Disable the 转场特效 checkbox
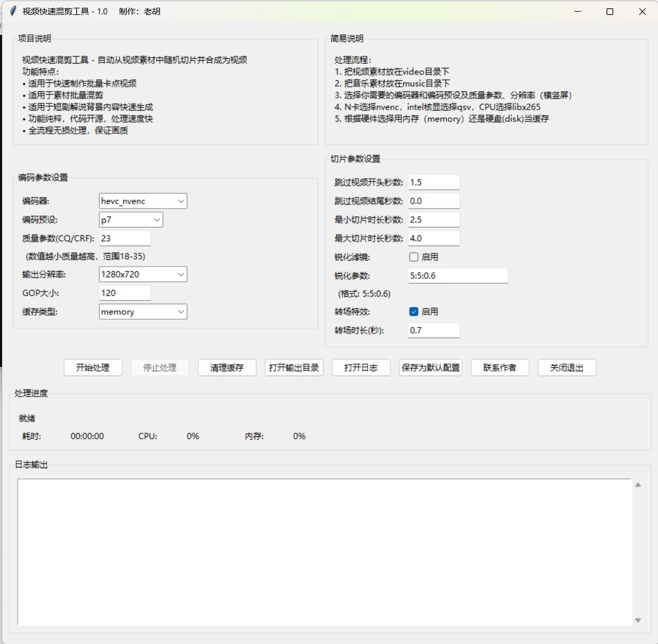The width and height of the screenshot is (658, 644). [414, 311]
